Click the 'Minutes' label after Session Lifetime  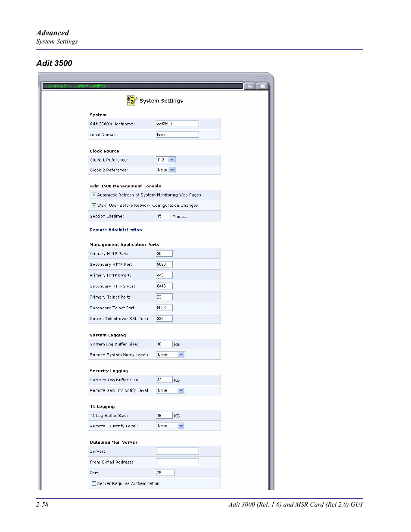pyautogui.click(x=180, y=217)
